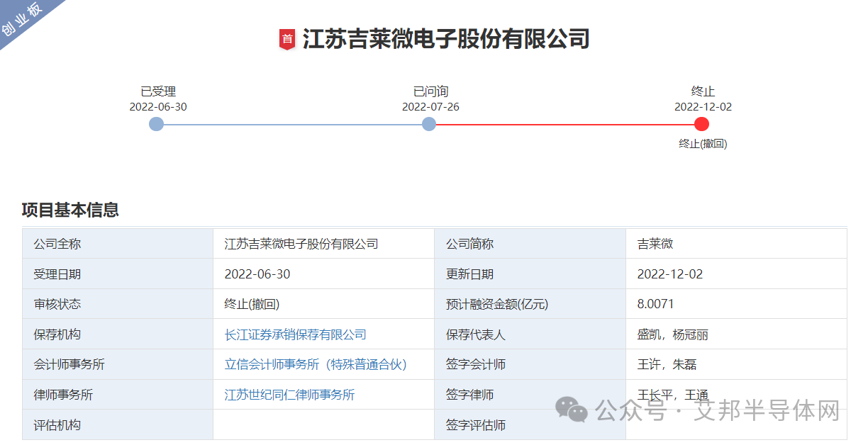This screenshot has height=445, width=868.
Task: Click the 已受理 timeline dot
Action: 157,124
